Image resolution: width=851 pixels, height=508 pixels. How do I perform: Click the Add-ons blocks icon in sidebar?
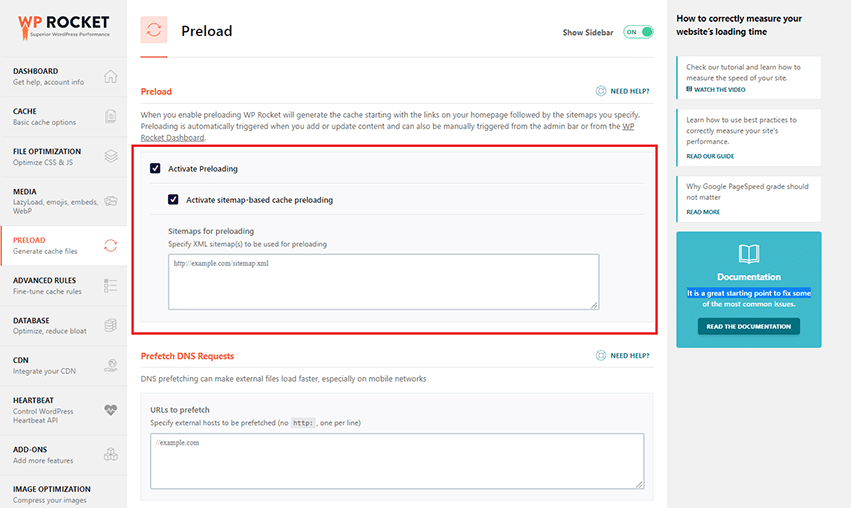pyautogui.click(x=110, y=454)
